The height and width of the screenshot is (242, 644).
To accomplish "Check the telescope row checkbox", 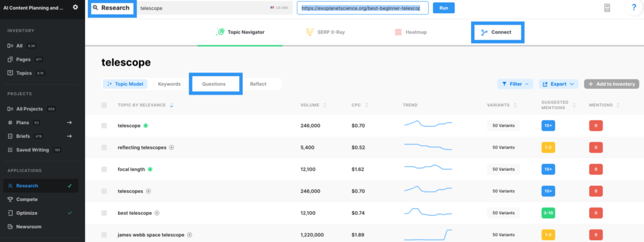I will pyautogui.click(x=104, y=125).
